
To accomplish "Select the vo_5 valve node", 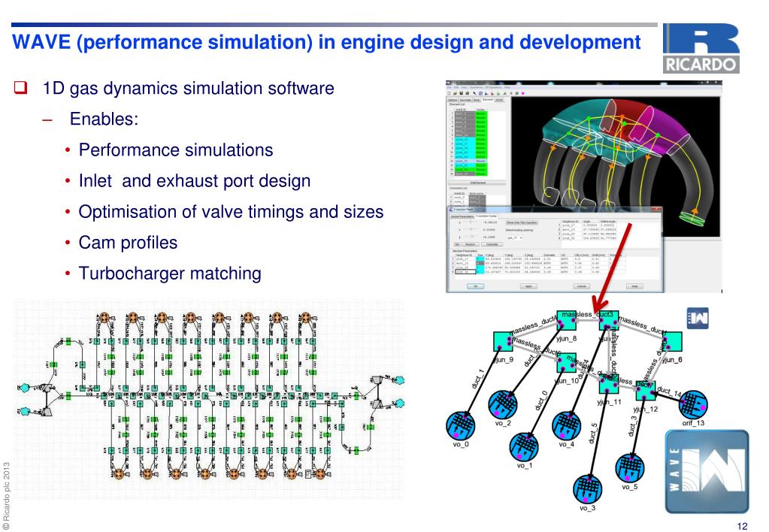I will click(x=630, y=468).
